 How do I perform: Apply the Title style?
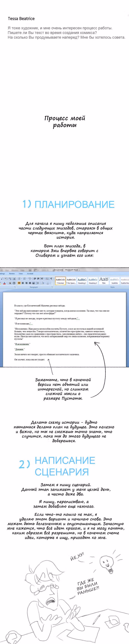(x=104, y=281)
